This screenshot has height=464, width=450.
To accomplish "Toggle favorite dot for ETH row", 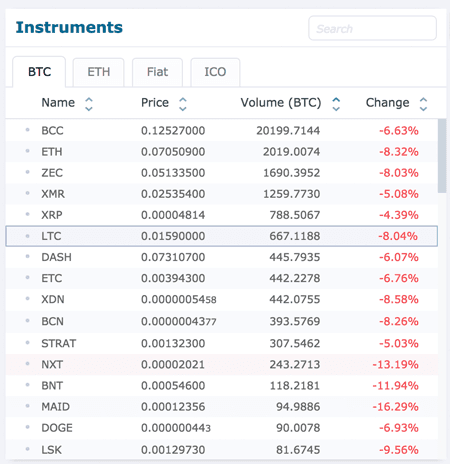I will tap(28, 151).
